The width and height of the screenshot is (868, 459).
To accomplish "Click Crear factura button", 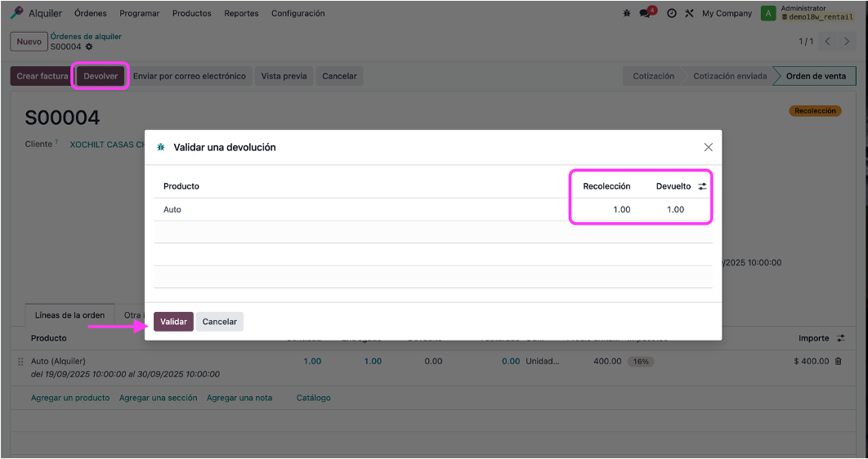I will point(42,76).
